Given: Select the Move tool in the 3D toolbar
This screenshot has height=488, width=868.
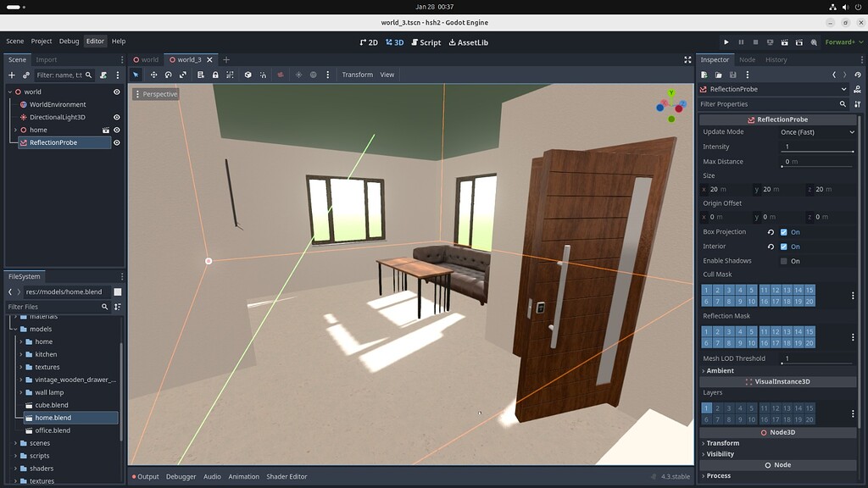Looking at the screenshot, I should (153, 75).
